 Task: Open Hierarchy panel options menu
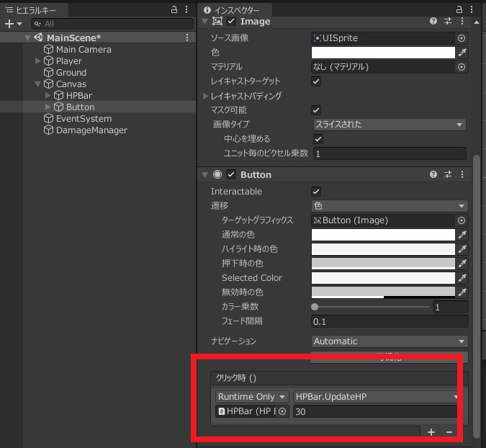click(186, 9)
